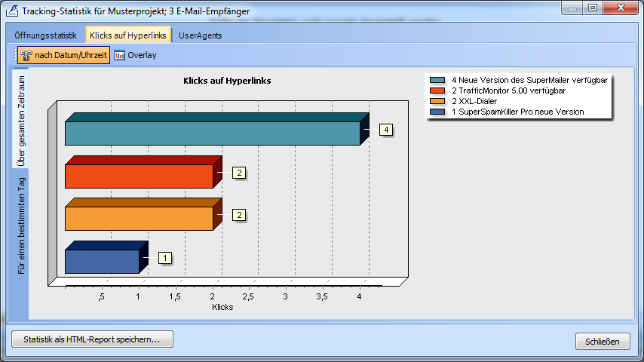
Task: Click the value label 1 beside blue bar
Action: coord(165,258)
